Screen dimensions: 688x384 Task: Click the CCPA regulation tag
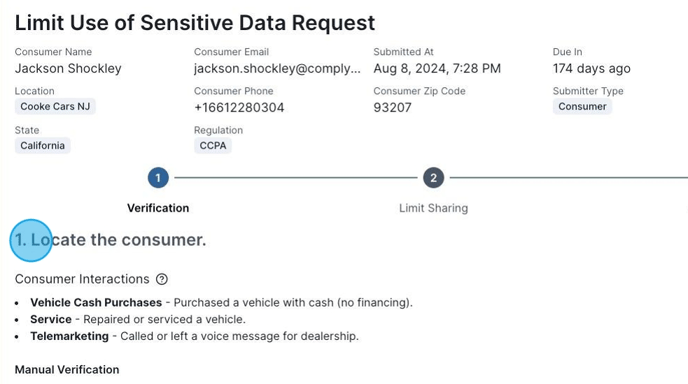(213, 146)
